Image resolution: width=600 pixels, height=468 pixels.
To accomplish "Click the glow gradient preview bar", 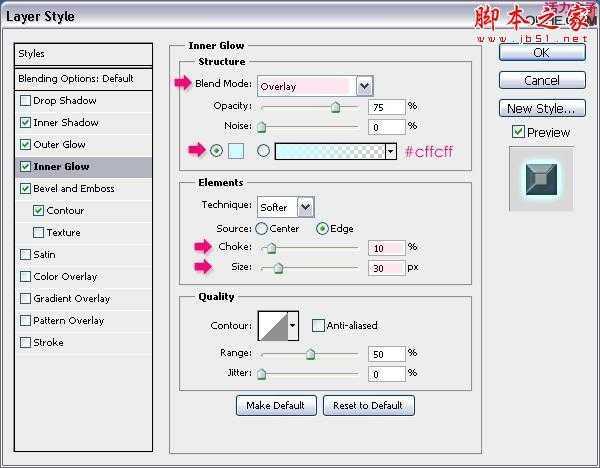I will point(330,152).
